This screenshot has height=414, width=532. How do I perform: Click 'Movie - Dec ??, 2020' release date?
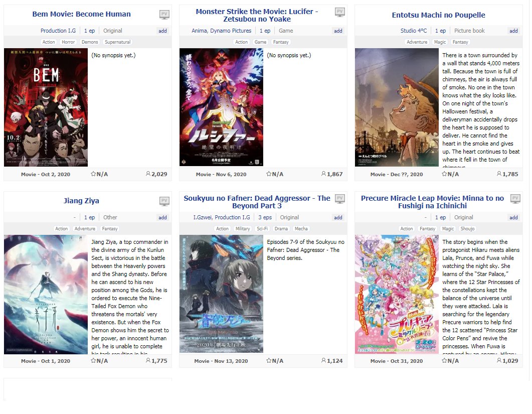pyautogui.click(x=397, y=174)
